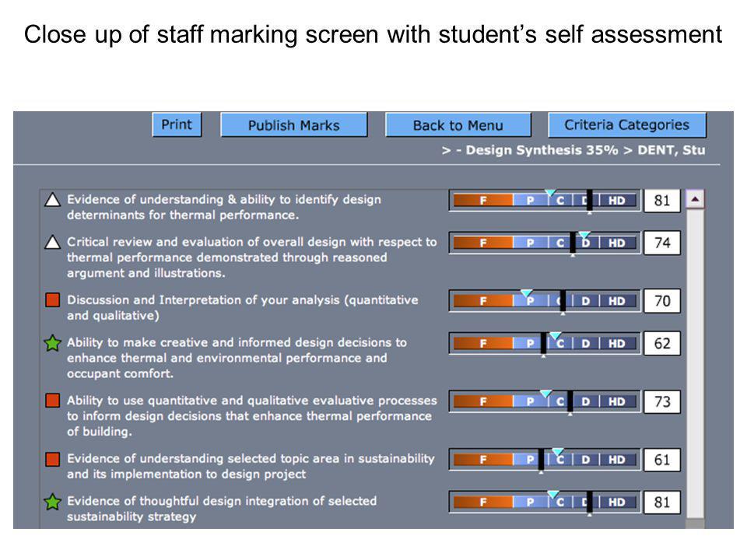Click cyan student self-assessment marker in the row scored 70

click(x=527, y=293)
